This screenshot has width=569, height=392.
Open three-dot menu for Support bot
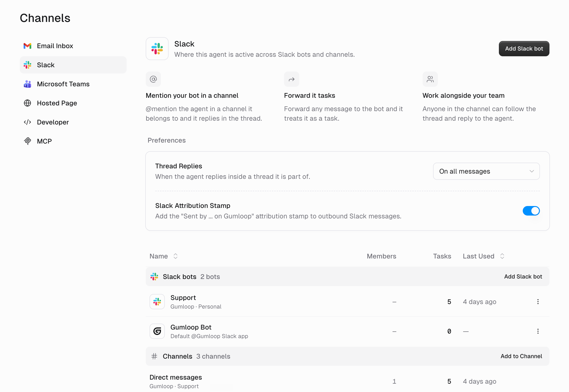pyautogui.click(x=538, y=302)
